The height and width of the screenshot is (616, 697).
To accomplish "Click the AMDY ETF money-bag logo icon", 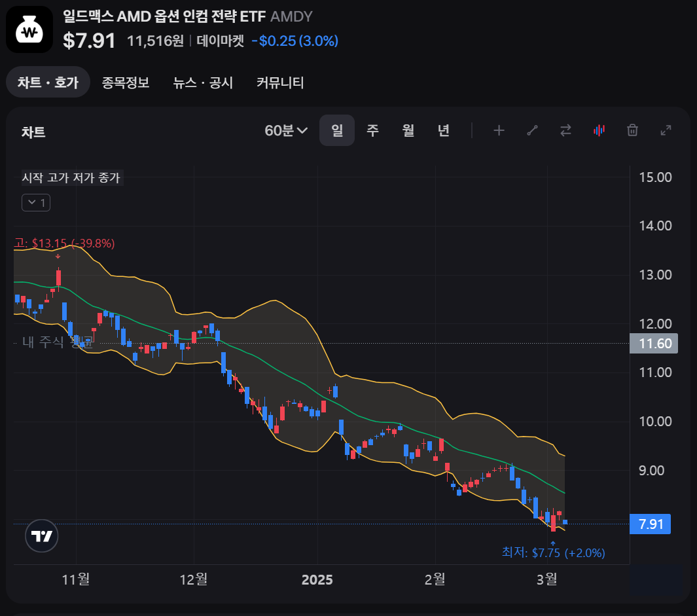I will (x=29, y=29).
